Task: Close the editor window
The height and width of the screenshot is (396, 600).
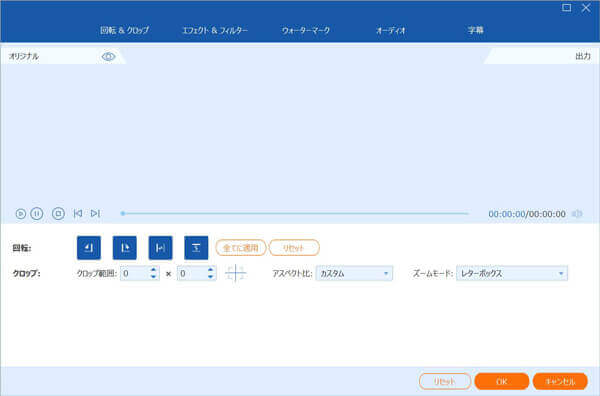Action: pos(586,8)
